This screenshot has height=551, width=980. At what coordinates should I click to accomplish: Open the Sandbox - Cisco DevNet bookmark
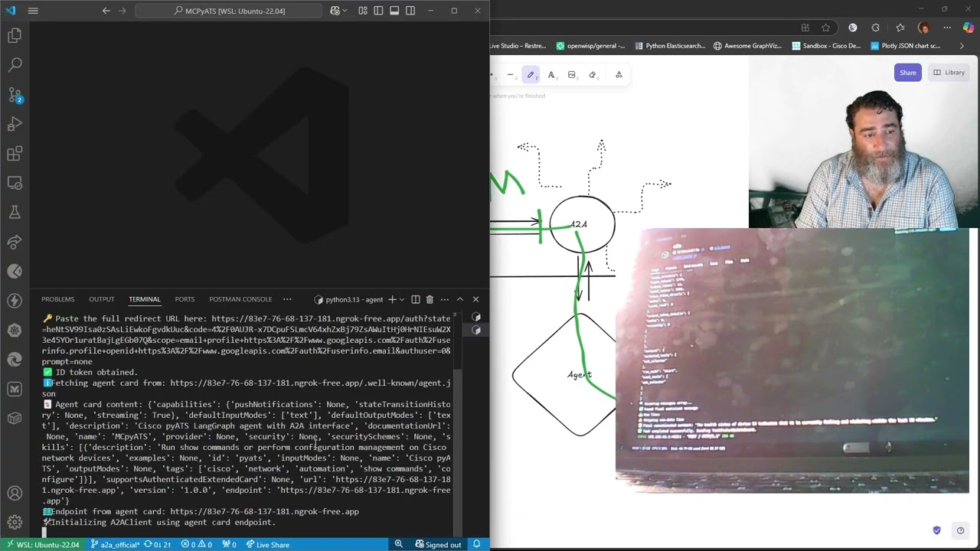click(x=826, y=46)
